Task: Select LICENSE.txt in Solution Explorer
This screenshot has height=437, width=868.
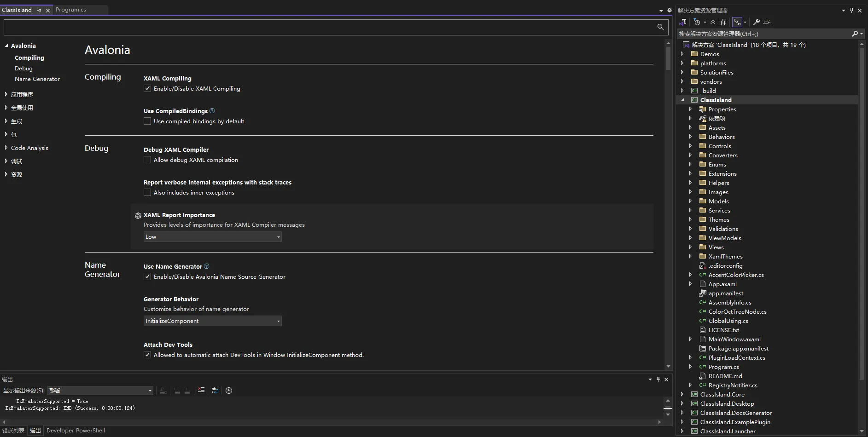Action: tap(723, 330)
